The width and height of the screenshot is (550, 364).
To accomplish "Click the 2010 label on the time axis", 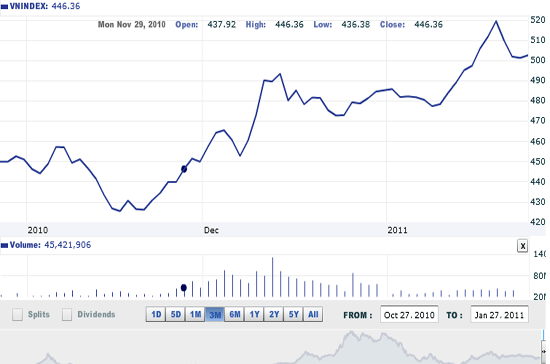I will [x=38, y=230].
